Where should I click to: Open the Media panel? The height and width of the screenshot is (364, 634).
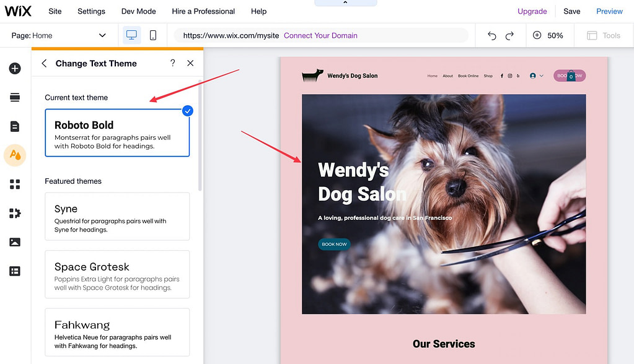point(14,241)
